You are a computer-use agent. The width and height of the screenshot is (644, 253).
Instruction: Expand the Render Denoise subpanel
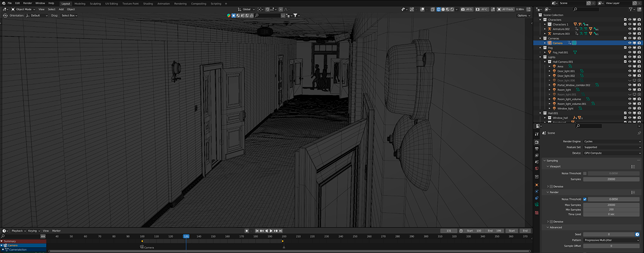coord(548,222)
